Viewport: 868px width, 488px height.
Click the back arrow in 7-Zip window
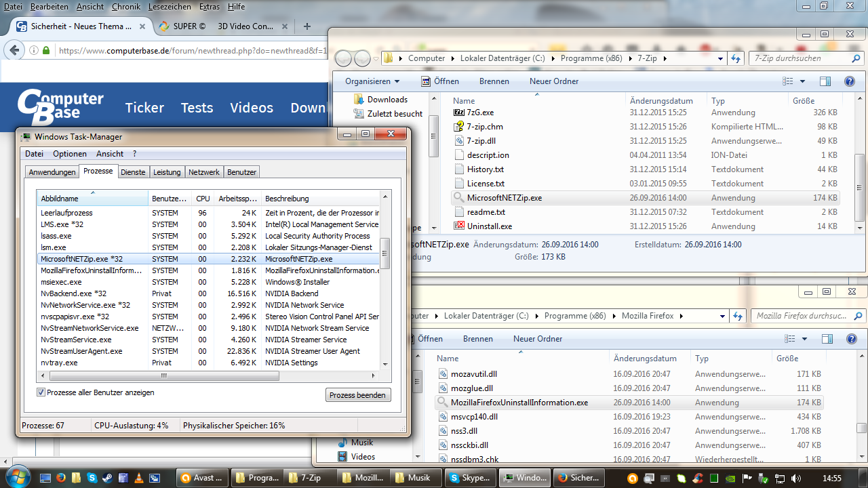pos(344,58)
